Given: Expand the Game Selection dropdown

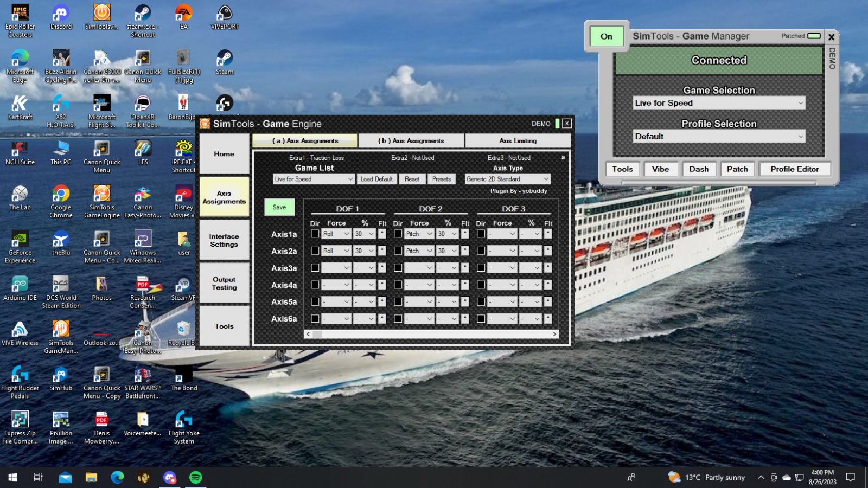Looking at the screenshot, I should 718,103.
